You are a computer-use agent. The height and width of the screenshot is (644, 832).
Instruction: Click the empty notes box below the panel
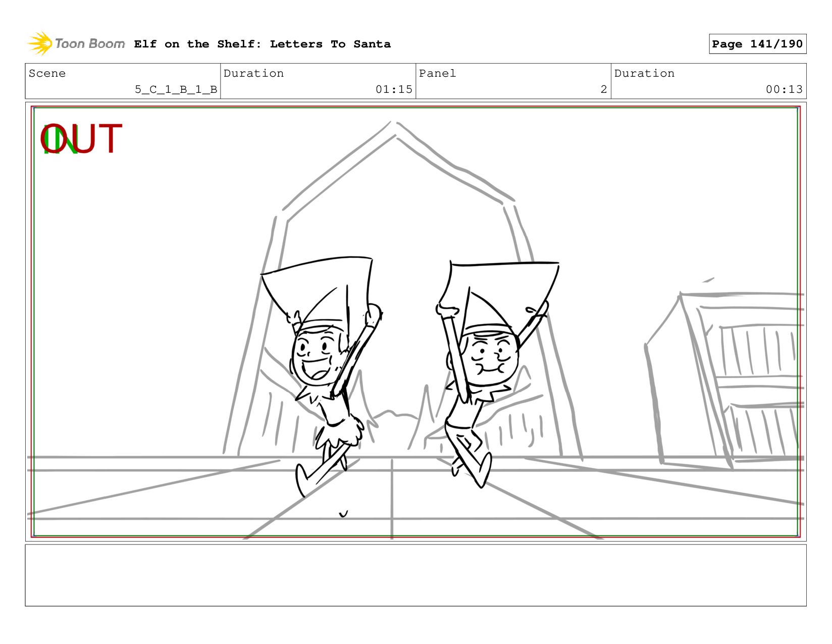tap(415, 575)
